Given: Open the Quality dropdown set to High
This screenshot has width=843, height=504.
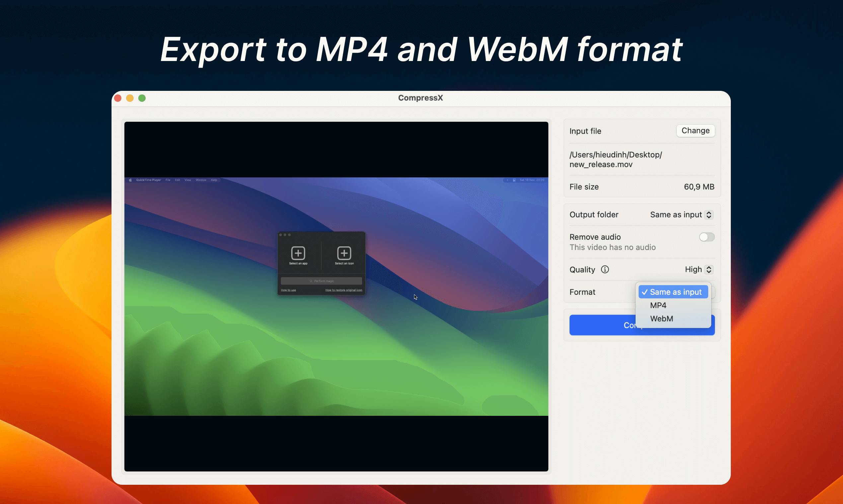Looking at the screenshot, I should pyautogui.click(x=699, y=269).
